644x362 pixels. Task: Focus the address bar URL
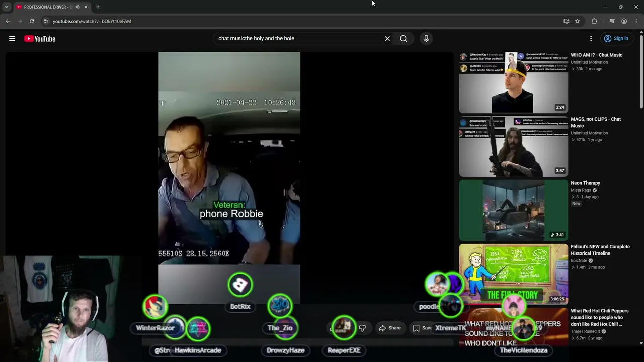[x=92, y=21]
